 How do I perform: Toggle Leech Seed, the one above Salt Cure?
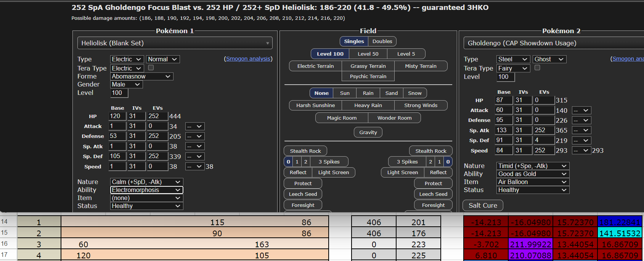point(433,194)
